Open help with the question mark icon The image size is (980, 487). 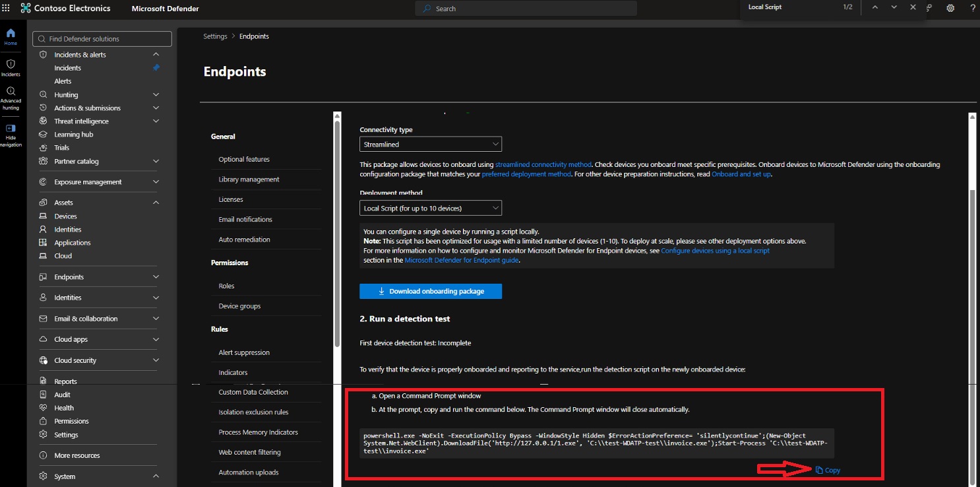pos(973,9)
